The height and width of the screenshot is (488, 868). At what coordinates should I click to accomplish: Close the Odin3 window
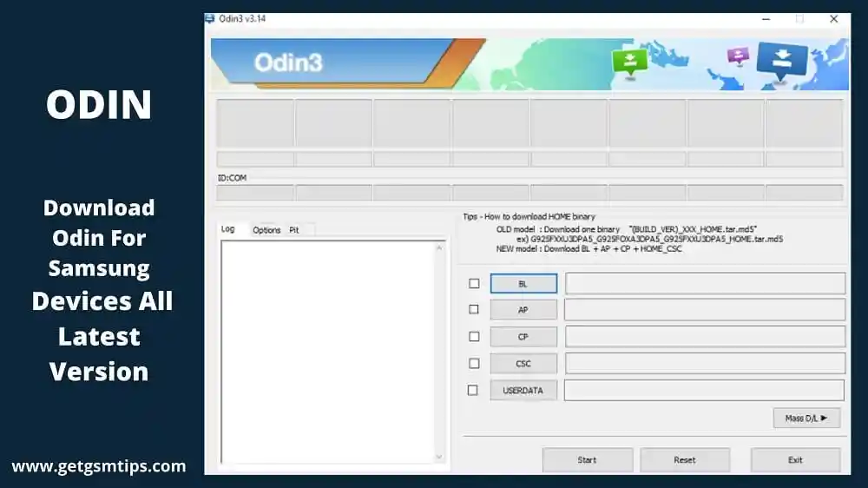[x=834, y=19]
